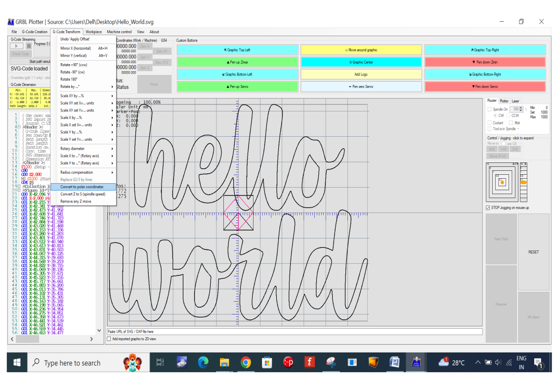Select Mirror X (horizontal) menu entry
The height and width of the screenshot is (392, 555).
(84, 48)
